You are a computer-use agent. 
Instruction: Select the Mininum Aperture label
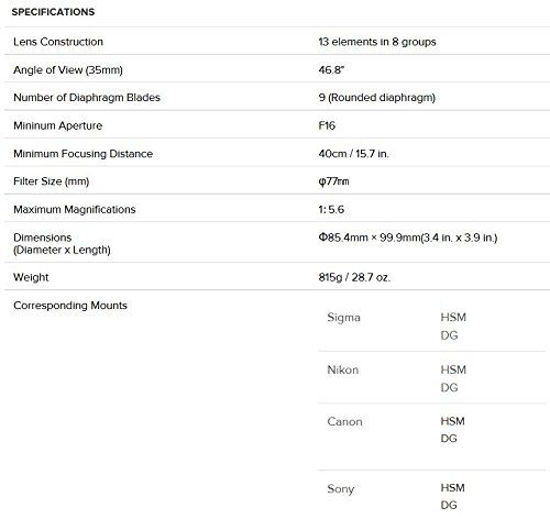(x=58, y=126)
